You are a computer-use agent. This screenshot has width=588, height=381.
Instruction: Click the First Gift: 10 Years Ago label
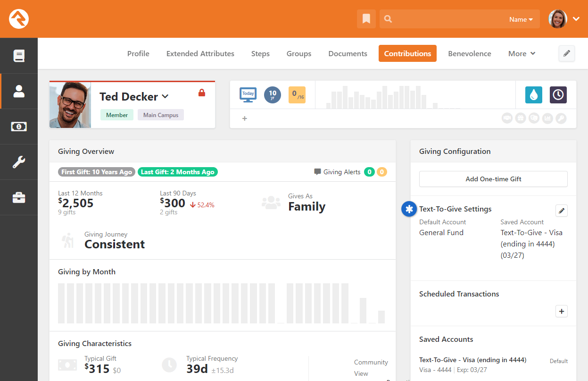click(x=97, y=172)
